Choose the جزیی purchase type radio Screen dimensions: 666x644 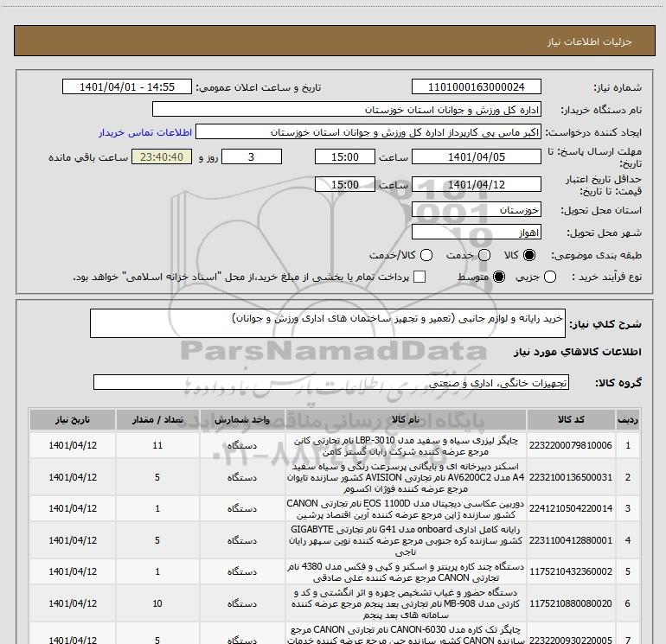(x=549, y=277)
